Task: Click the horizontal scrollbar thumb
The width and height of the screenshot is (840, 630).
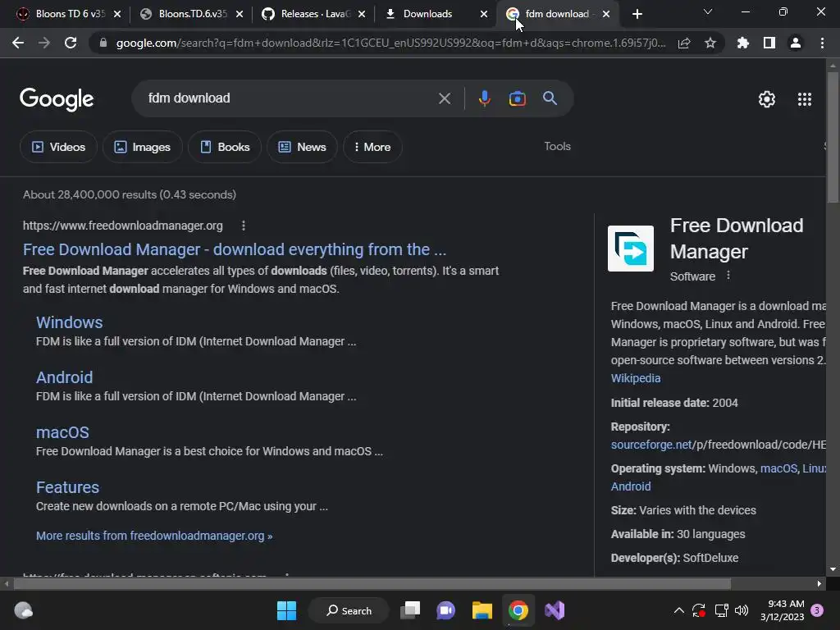Action: coord(372,584)
